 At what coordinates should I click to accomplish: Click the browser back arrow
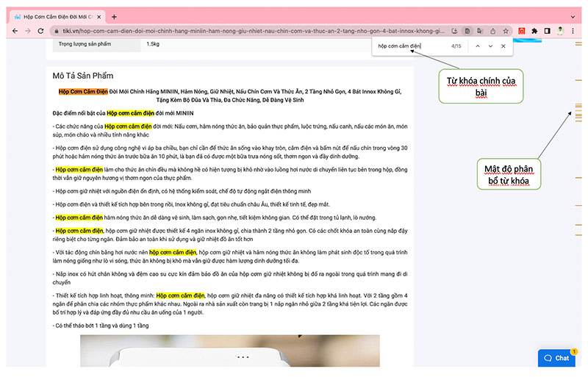click(x=14, y=31)
